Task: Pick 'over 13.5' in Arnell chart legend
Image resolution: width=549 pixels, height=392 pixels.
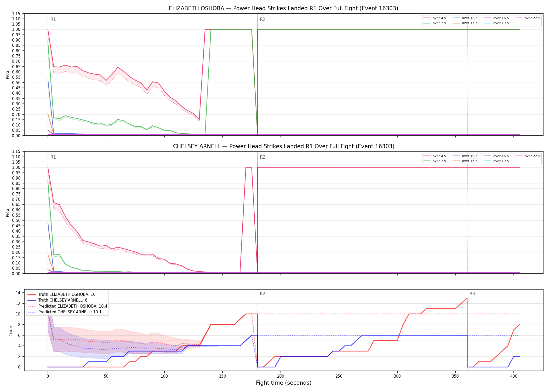Action: (465, 161)
